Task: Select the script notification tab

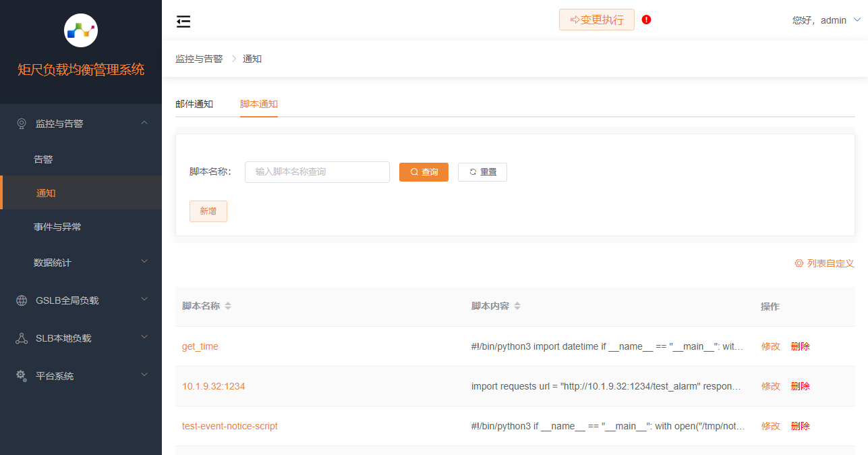Action: (x=259, y=104)
